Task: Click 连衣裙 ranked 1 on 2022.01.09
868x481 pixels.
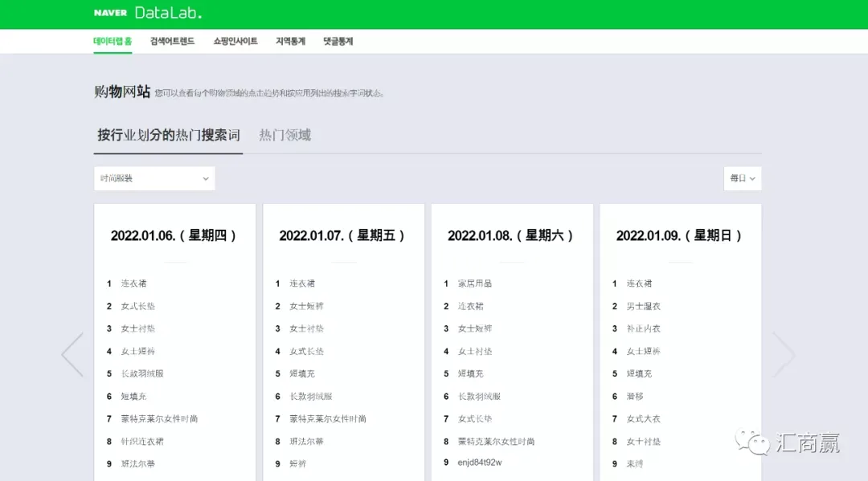Action: (640, 283)
